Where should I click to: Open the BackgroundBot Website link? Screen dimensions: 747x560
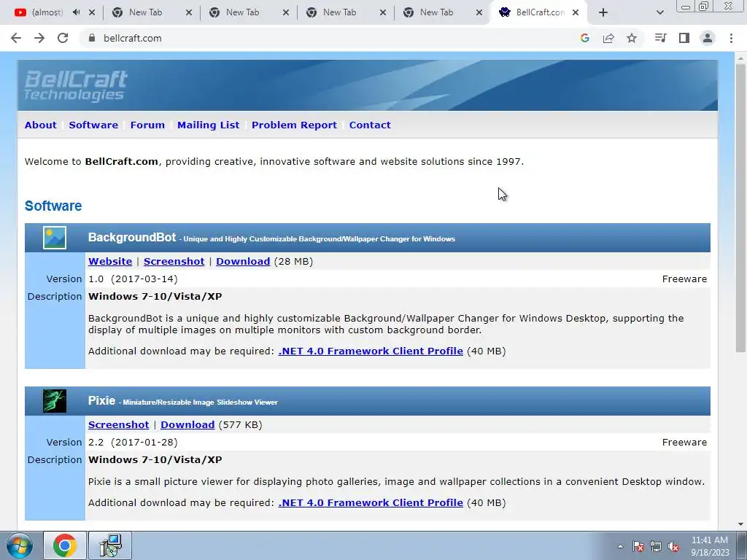110,262
